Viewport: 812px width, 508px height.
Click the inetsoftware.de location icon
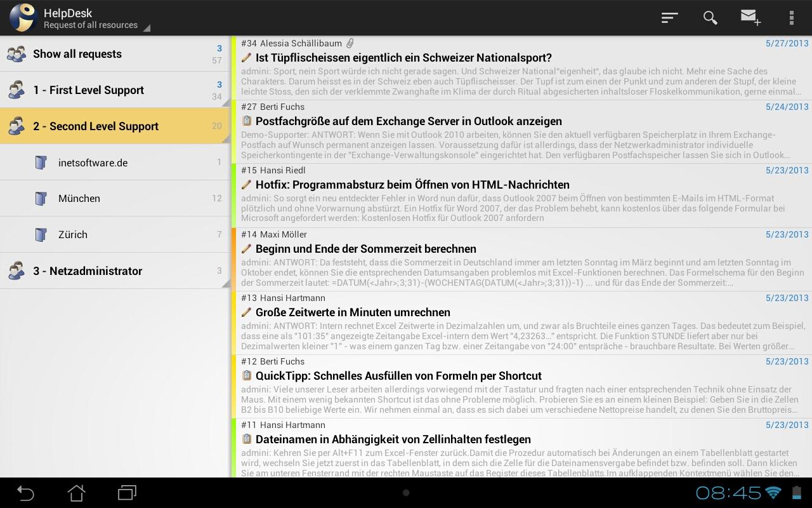coord(41,163)
